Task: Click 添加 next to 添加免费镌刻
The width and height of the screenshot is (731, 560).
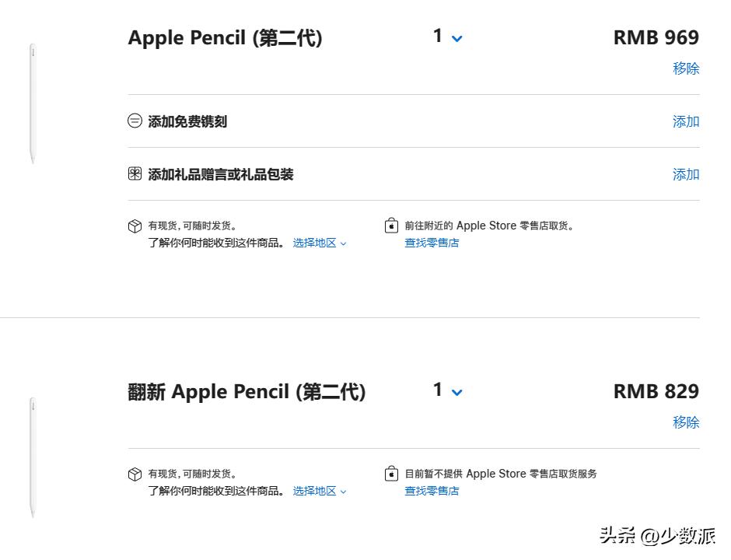Action: click(x=685, y=121)
